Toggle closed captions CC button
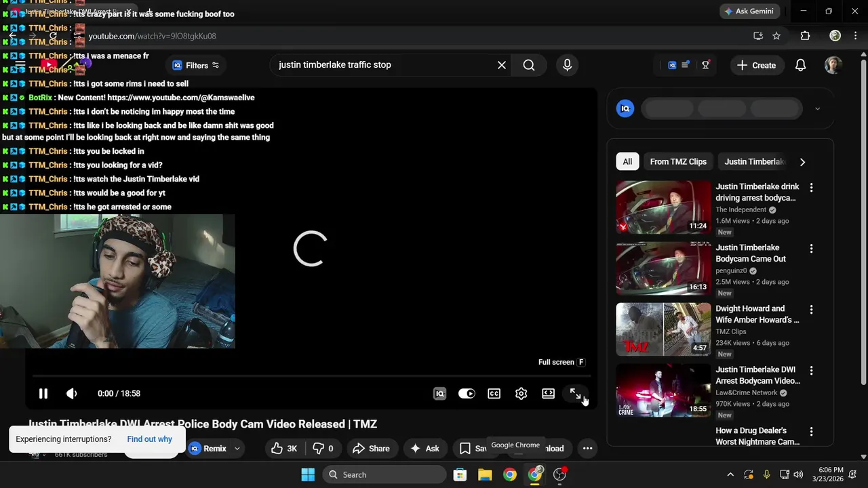 (494, 393)
